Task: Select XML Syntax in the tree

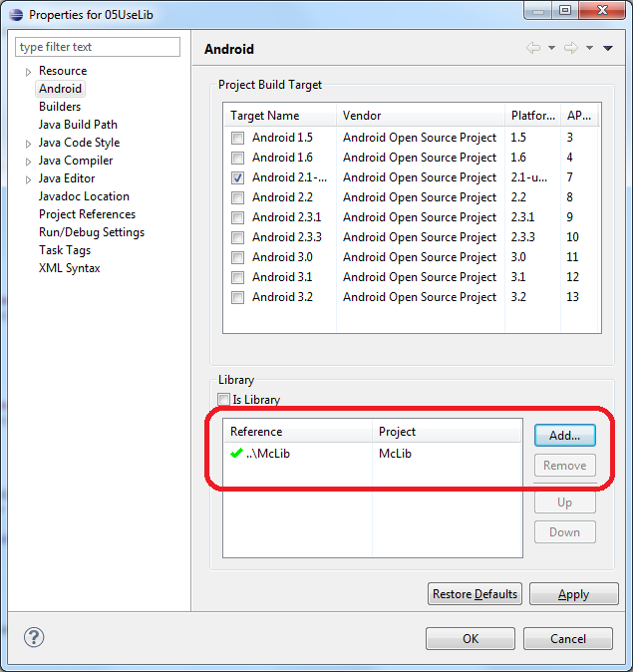Action: [69, 268]
